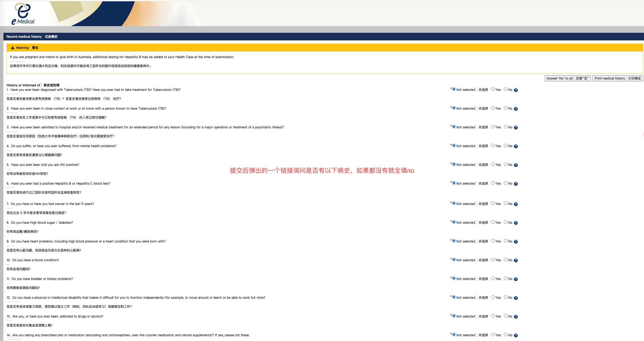
Task: Open help icon for Tuberculosis diagnosis question
Action: tap(516, 90)
